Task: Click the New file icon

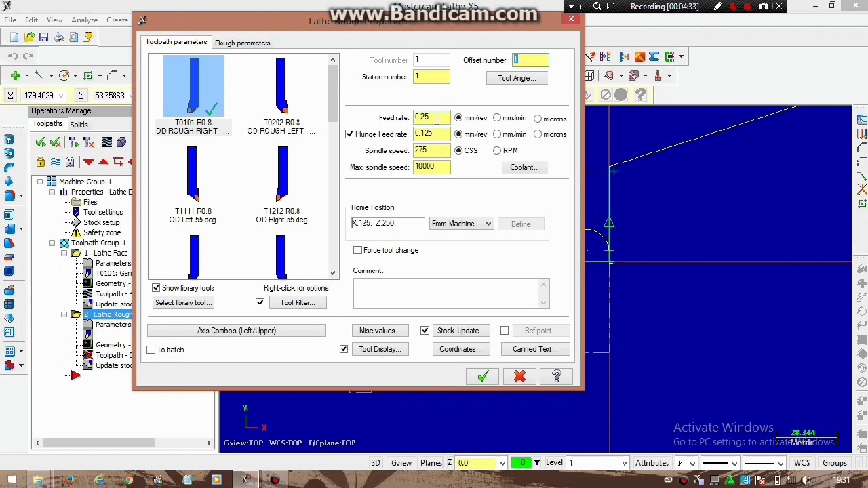Action: point(14,37)
